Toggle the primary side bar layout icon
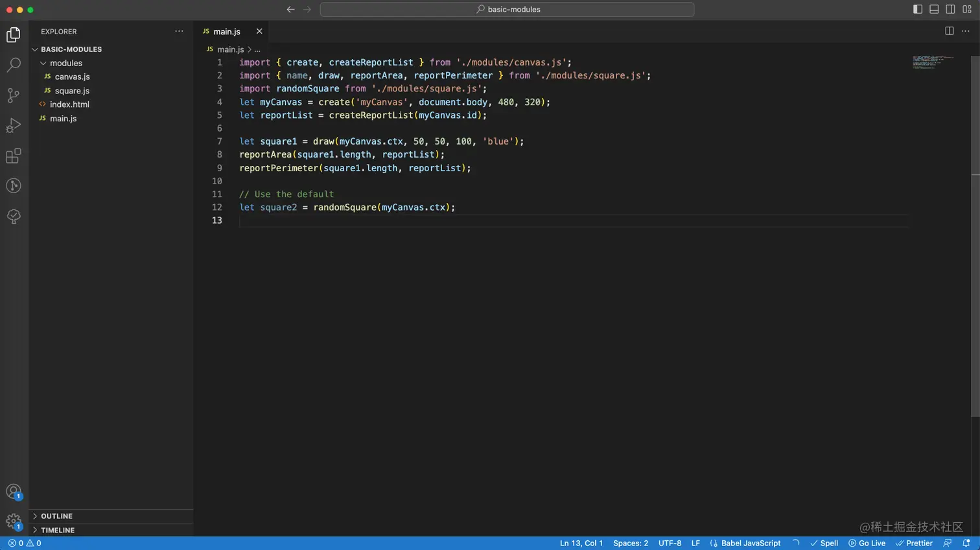Viewport: 980px width, 550px height. point(918,9)
